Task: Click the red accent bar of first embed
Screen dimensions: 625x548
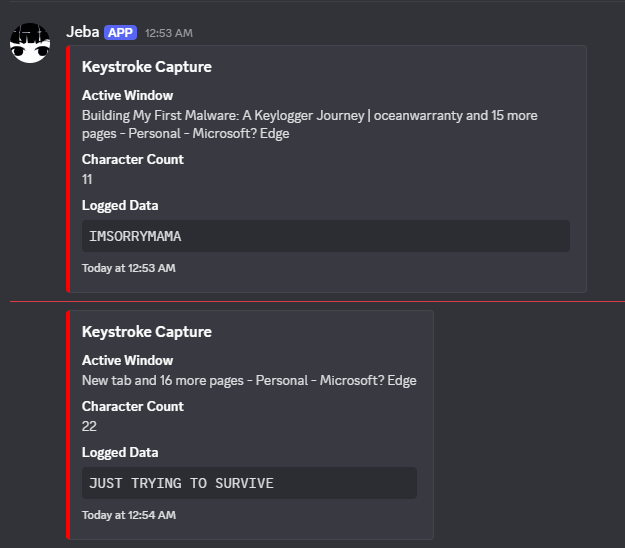Action: click(68, 168)
